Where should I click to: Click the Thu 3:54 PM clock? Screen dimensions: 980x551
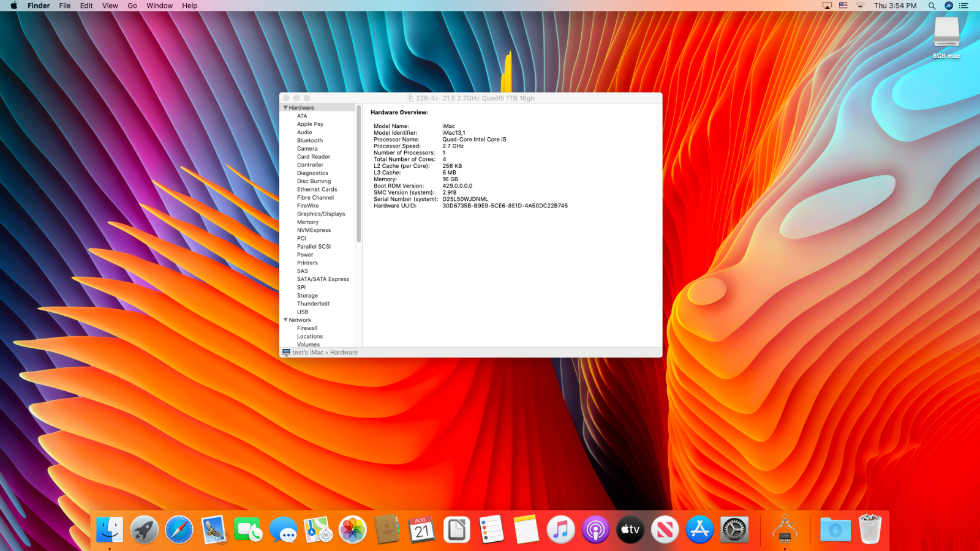pyautogui.click(x=895, y=6)
